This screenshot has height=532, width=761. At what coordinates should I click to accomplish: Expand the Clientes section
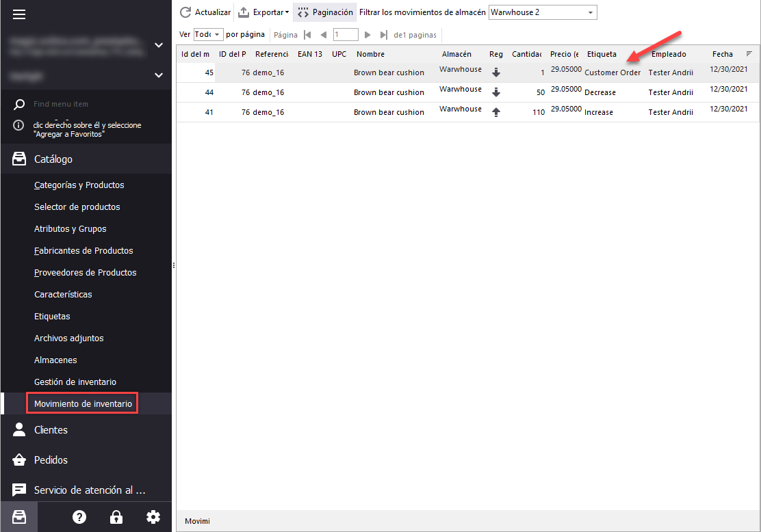pyautogui.click(x=51, y=430)
